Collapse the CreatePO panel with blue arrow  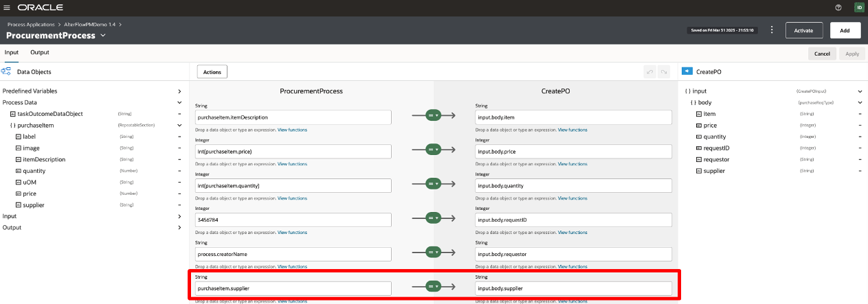[687, 71]
